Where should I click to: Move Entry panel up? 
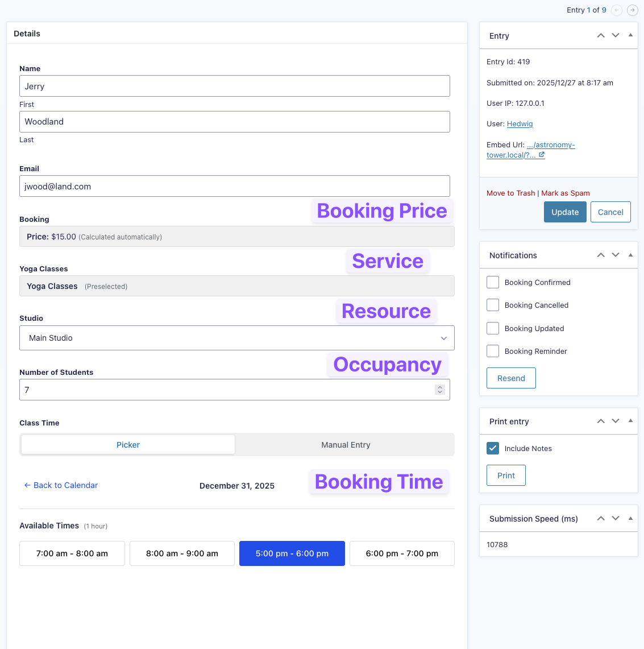[601, 35]
